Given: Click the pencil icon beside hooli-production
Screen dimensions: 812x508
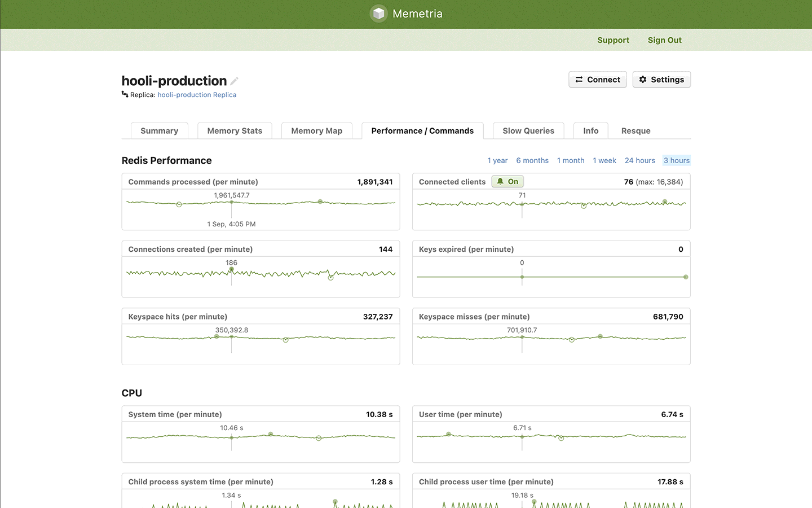Looking at the screenshot, I should click(235, 81).
